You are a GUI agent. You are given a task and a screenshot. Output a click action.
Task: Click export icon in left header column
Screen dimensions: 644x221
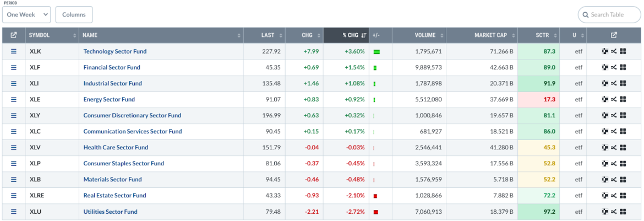tap(14, 35)
